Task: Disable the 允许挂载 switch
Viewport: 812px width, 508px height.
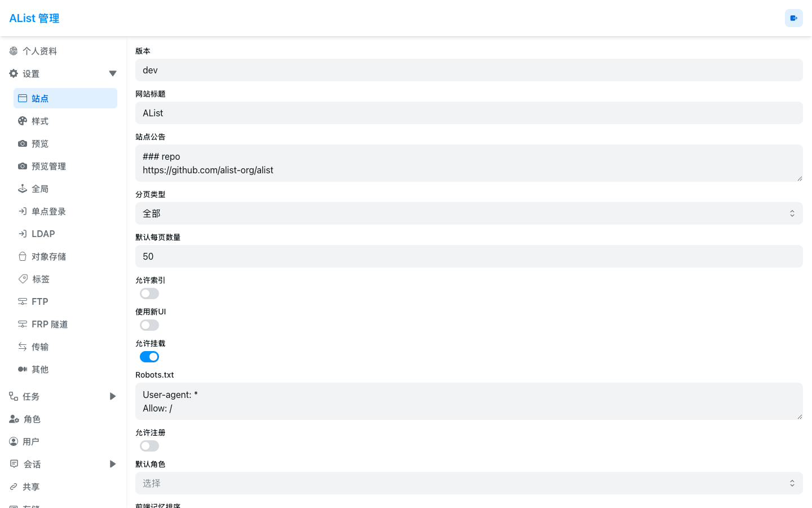Action: (x=149, y=357)
